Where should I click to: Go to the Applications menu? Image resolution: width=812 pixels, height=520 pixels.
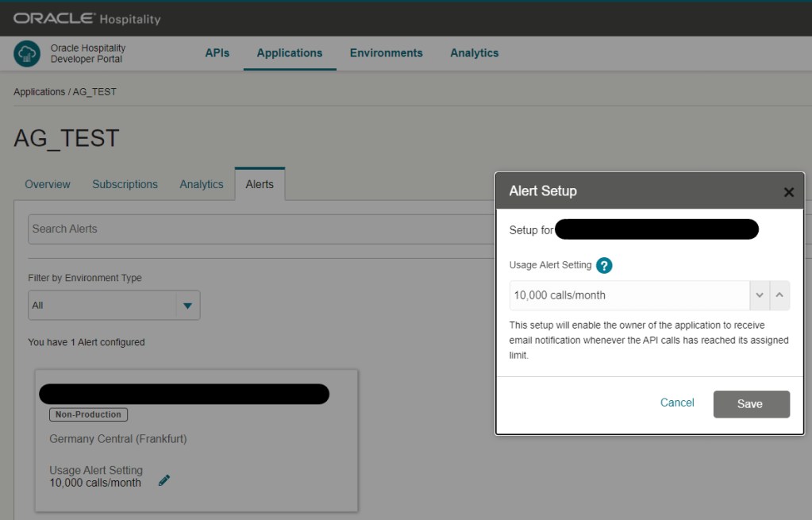coord(290,53)
